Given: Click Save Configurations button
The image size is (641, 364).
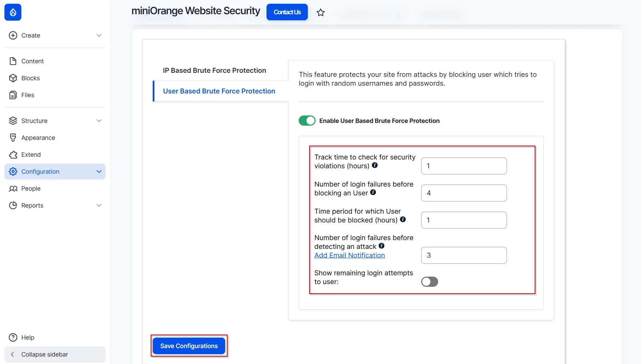Looking at the screenshot, I should coord(189,346).
